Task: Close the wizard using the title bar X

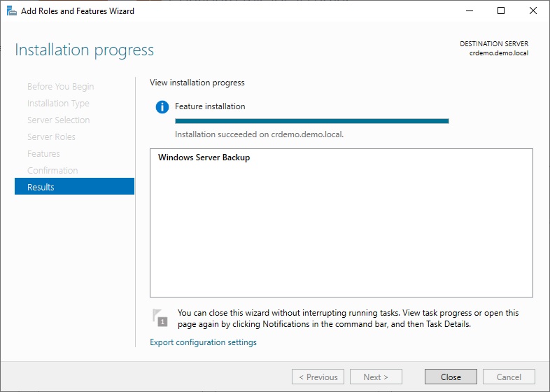Action: click(533, 11)
